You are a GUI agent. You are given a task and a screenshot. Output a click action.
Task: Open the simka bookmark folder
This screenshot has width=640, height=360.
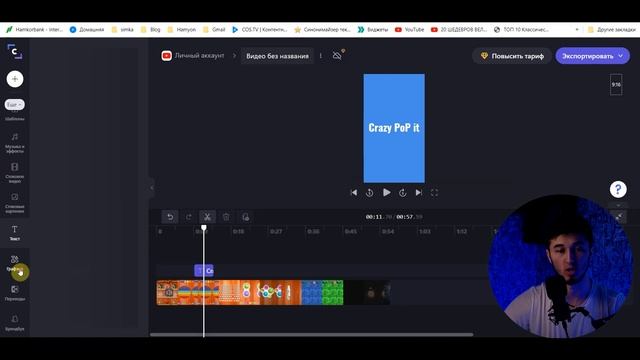(x=122, y=29)
